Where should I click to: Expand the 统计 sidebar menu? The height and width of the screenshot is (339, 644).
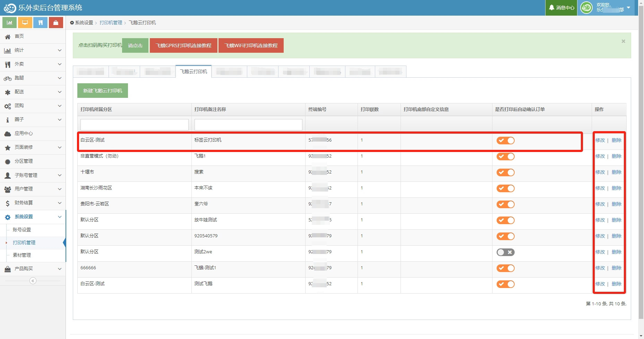coord(60,50)
